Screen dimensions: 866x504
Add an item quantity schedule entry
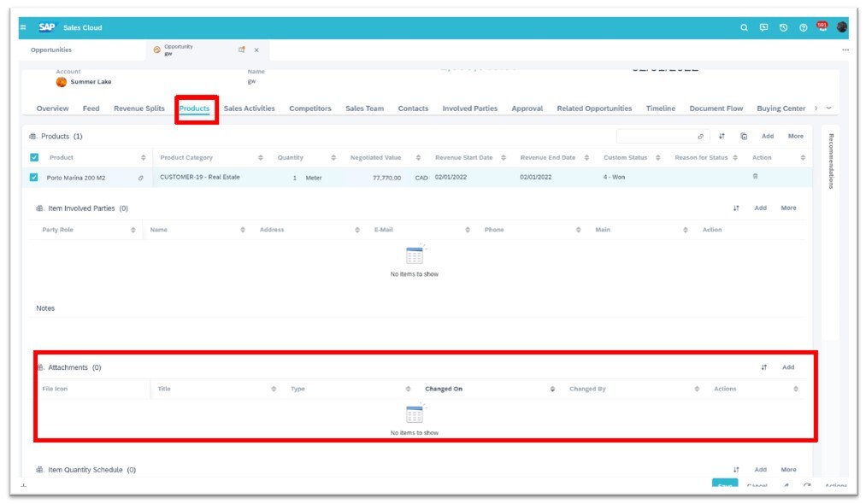(x=761, y=470)
